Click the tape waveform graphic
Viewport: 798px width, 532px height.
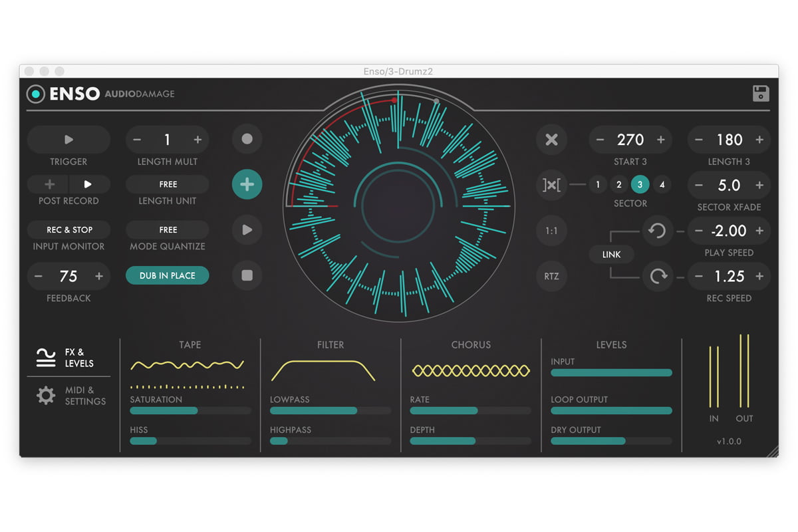188,365
